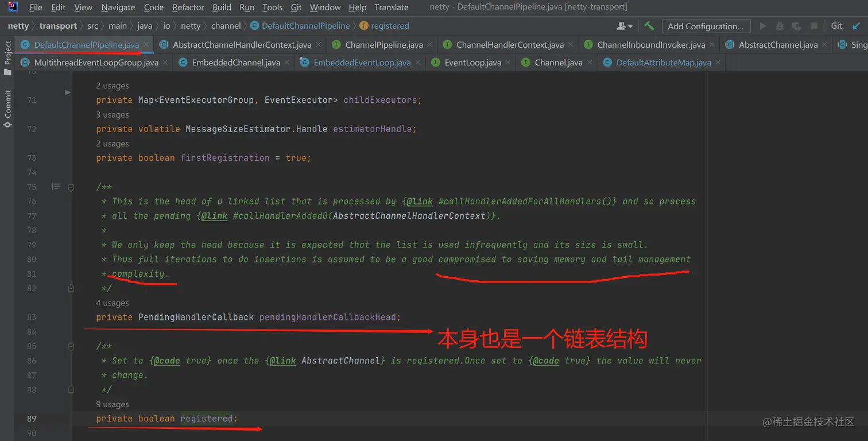Image resolution: width=868 pixels, height=441 pixels.
Task: Click the class icon on the EmbeddedEventLoop.java tab
Action: coord(304,63)
